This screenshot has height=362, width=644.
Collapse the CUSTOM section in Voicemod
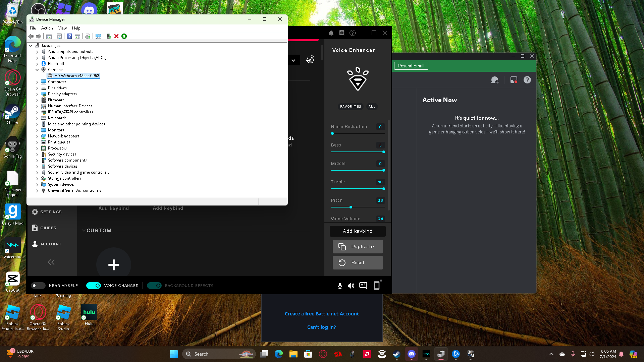tap(84, 231)
